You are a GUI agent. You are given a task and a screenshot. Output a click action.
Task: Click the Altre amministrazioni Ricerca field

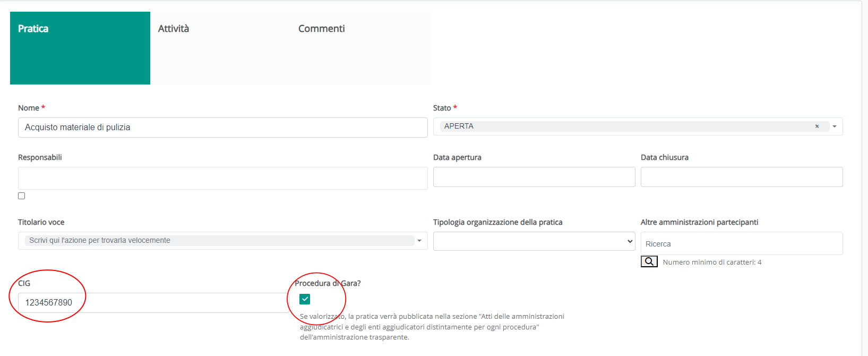pos(742,243)
